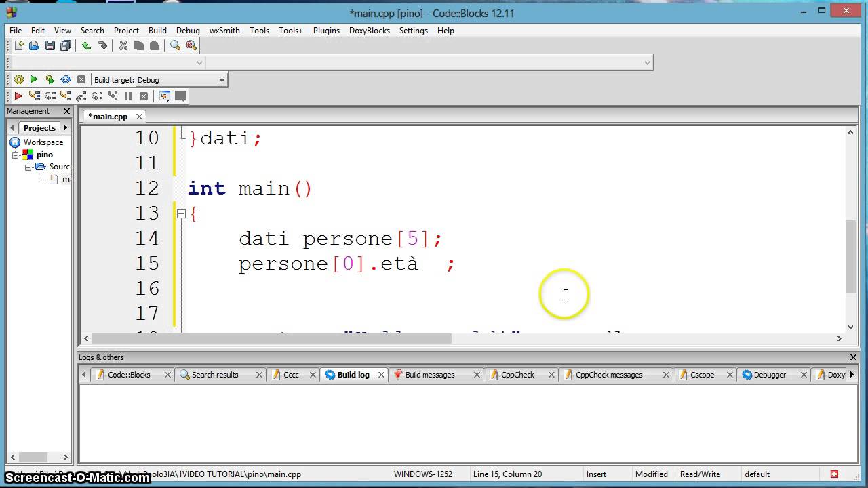Open the DoxyBlocks menu
Viewport: 868px width, 488px height.
coord(370,30)
